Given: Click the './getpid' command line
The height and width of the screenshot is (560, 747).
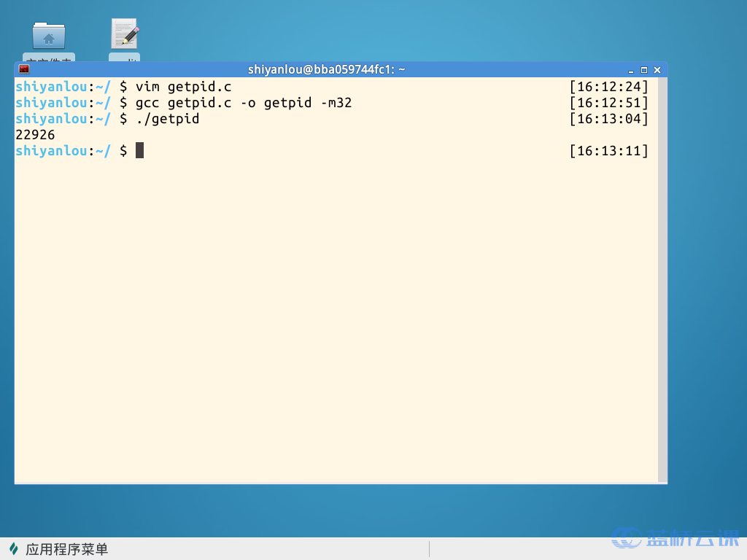Looking at the screenshot, I should coord(167,119).
